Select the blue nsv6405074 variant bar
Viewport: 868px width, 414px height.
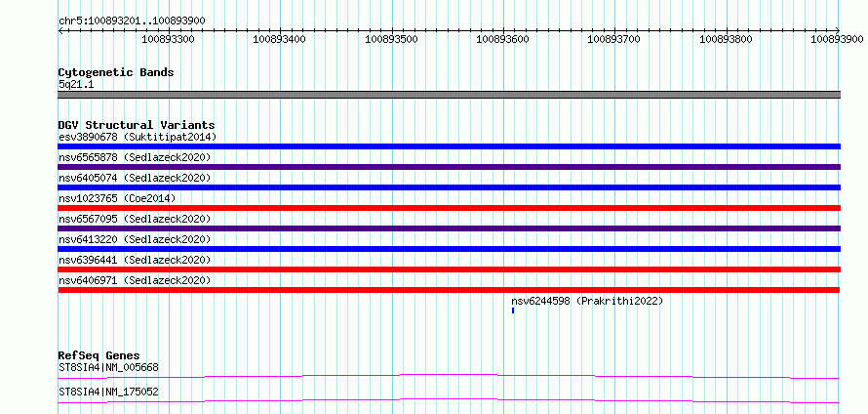(x=449, y=187)
